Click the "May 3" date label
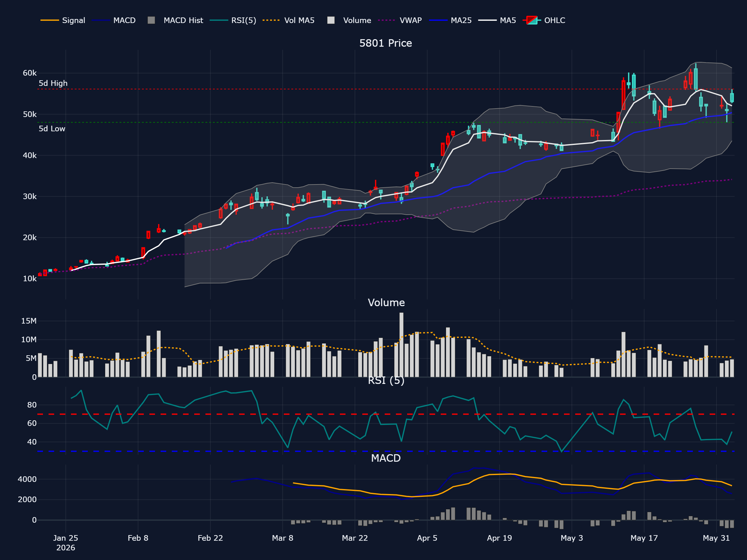 click(x=571, y=538)
